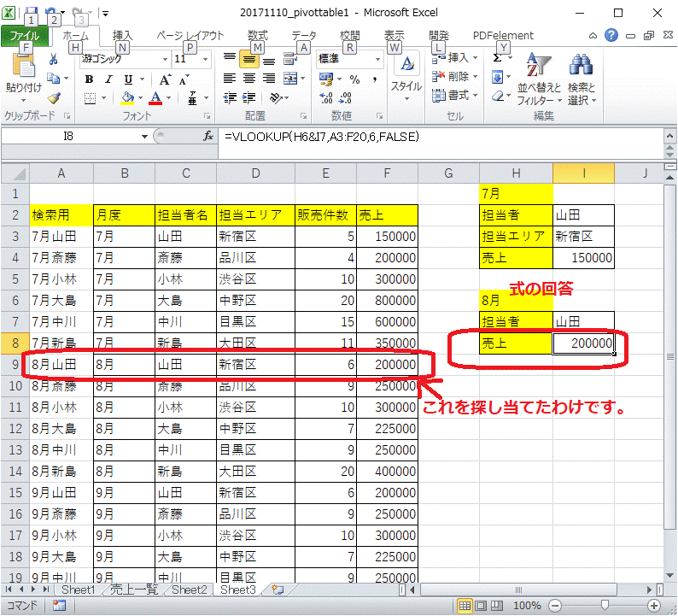Switch to the 売上一覧 sheet tab
The width and height of the screenshot is (678, 616).
pos(135,590)
